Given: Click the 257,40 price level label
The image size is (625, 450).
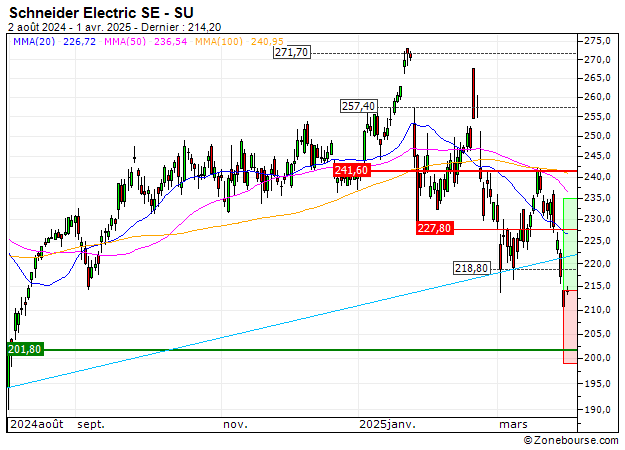Looking at the screenshot, I should coord(359,106).
